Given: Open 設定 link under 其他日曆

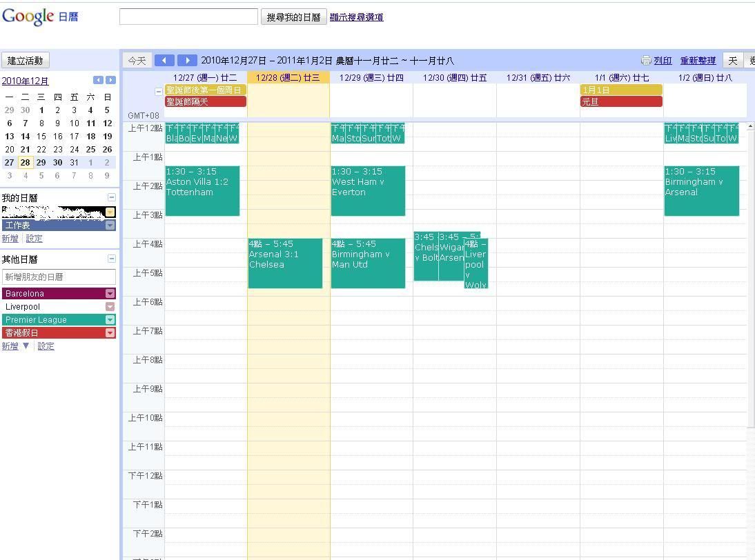Looking at the screenshot, I should point(46,346).
